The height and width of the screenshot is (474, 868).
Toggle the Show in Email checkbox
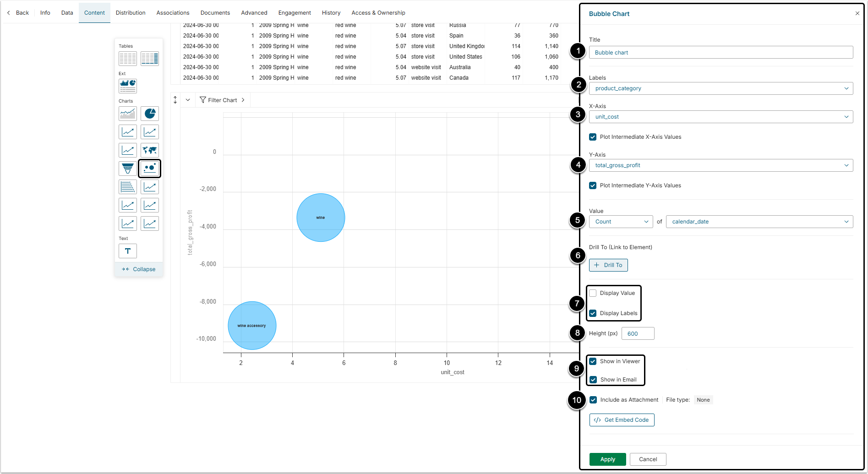[x=593, y=380]
